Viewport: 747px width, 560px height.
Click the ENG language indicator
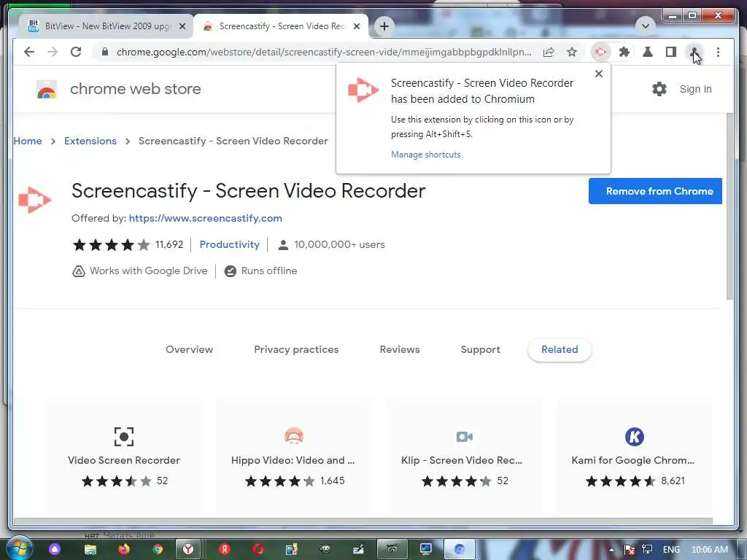(x=671, y=550)
